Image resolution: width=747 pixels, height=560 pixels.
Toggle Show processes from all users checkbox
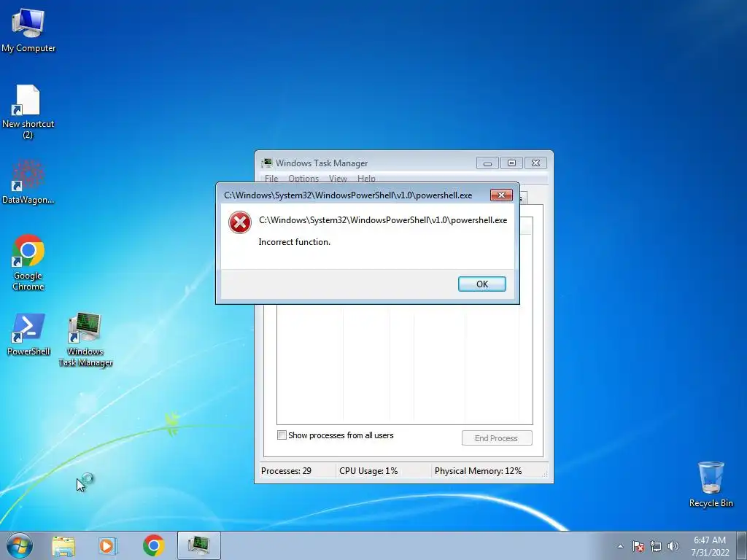pyautogui.click(x=282, y=435)
